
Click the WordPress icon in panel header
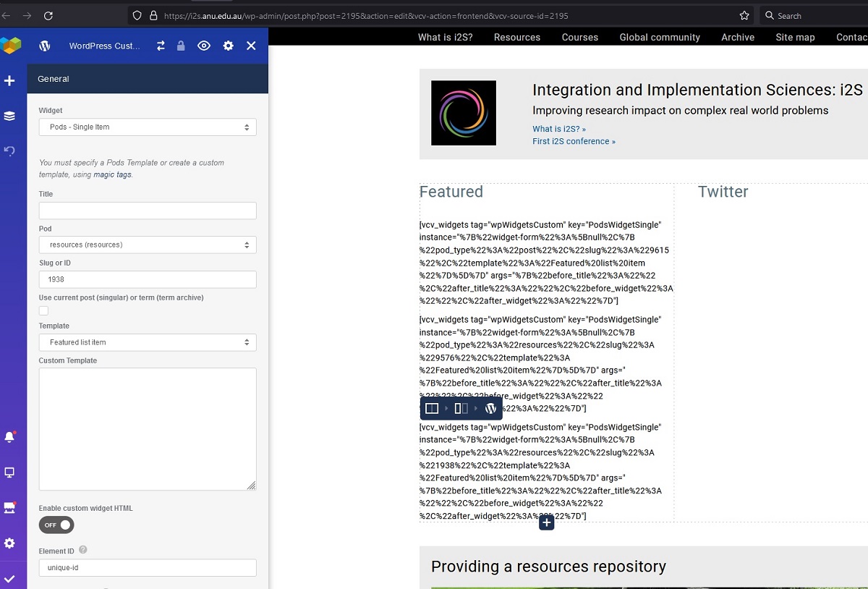[x=45, y=46]
